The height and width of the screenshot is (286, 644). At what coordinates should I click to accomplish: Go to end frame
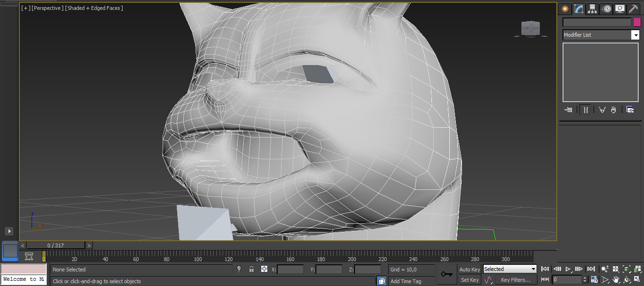coord(591,269)
